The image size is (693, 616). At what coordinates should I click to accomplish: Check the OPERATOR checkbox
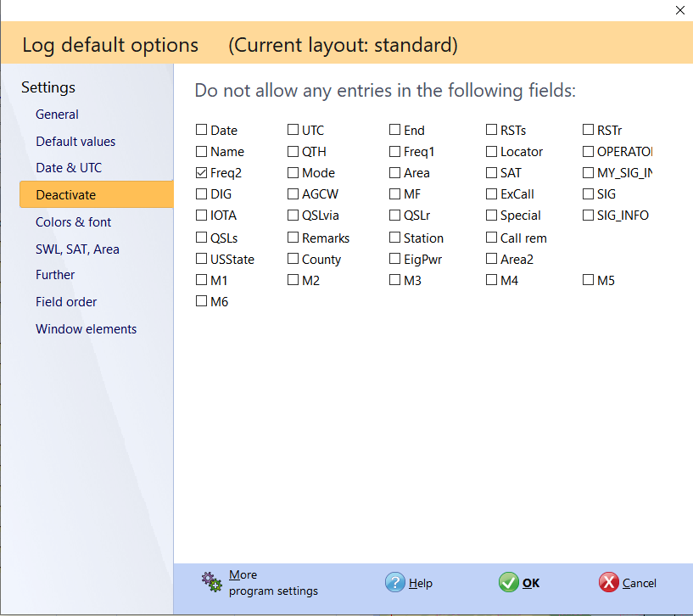tap(589, 151)
